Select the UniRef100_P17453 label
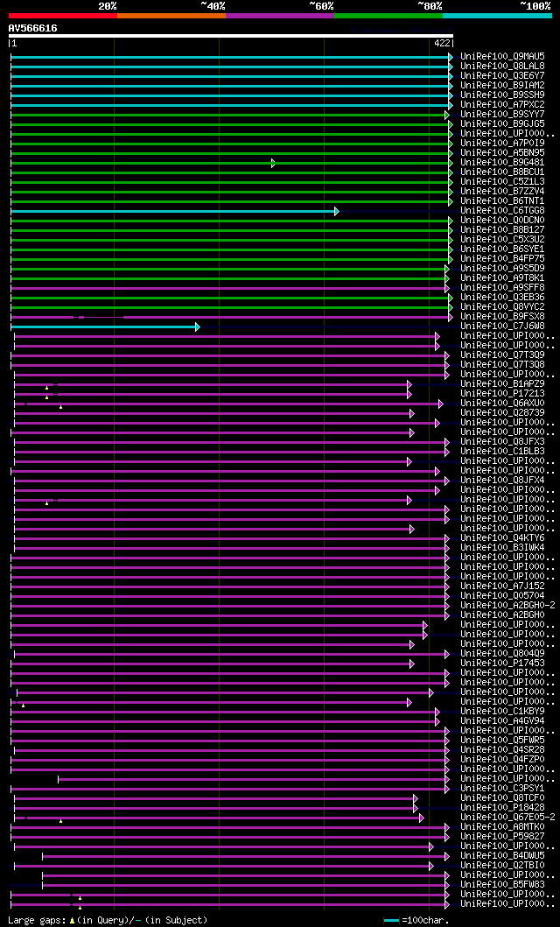Screen dimensions: 560x927 (503, 664)
